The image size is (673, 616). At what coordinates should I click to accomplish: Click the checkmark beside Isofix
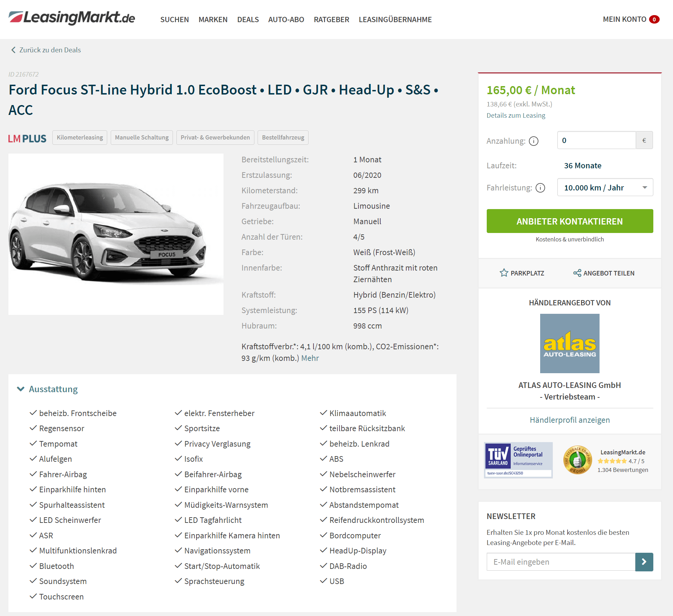(179, 458)
